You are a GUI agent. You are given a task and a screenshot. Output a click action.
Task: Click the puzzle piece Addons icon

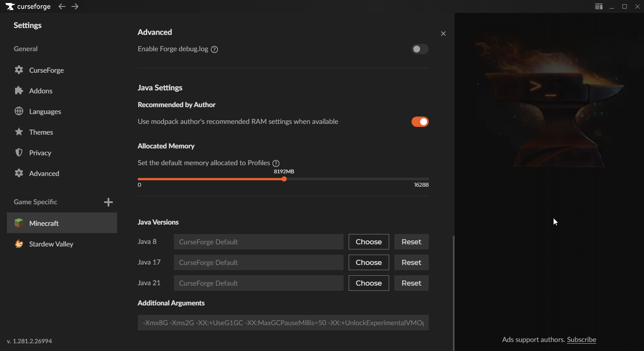coord(19,90)
